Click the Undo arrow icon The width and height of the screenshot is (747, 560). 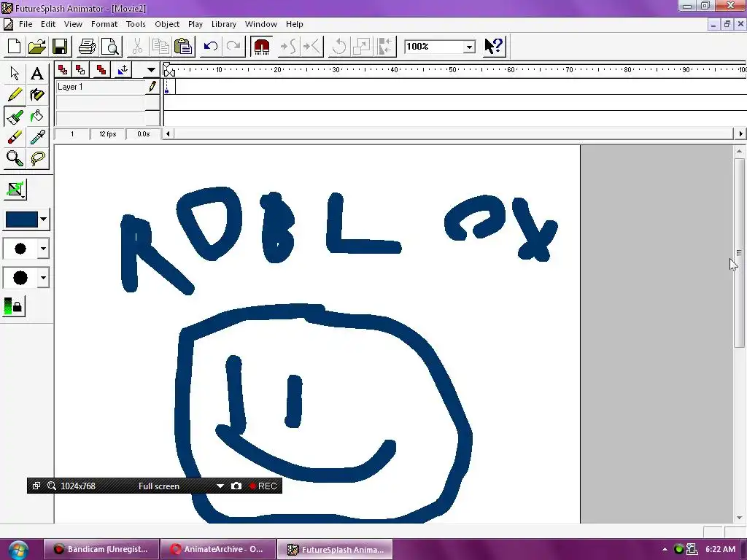(x=211, y=46)
